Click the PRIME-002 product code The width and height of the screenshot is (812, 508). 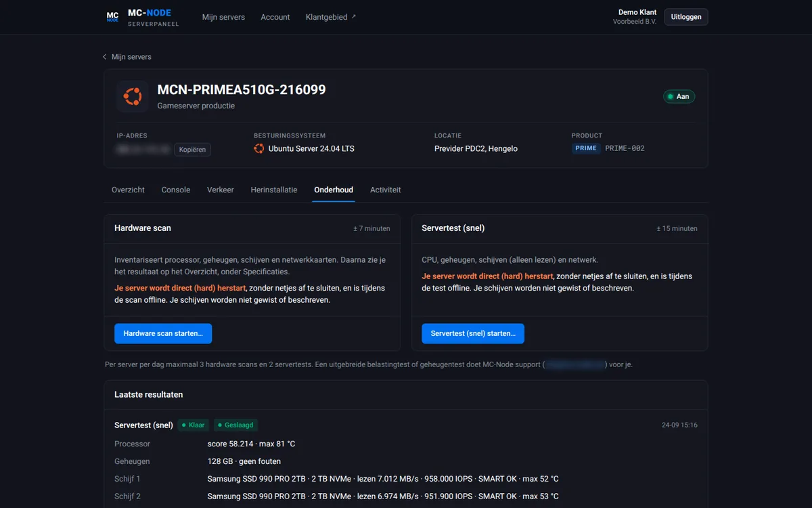[x=625, y=148]
